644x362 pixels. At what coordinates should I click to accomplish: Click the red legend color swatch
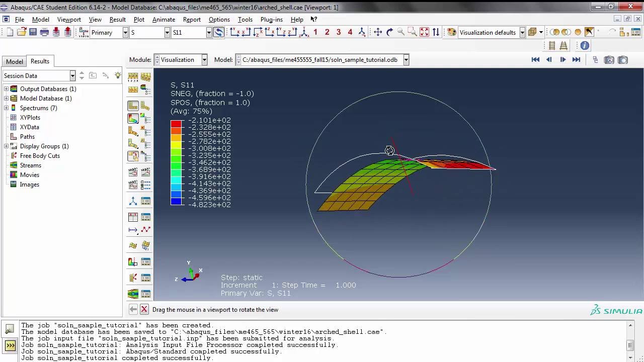click(176, 124)
